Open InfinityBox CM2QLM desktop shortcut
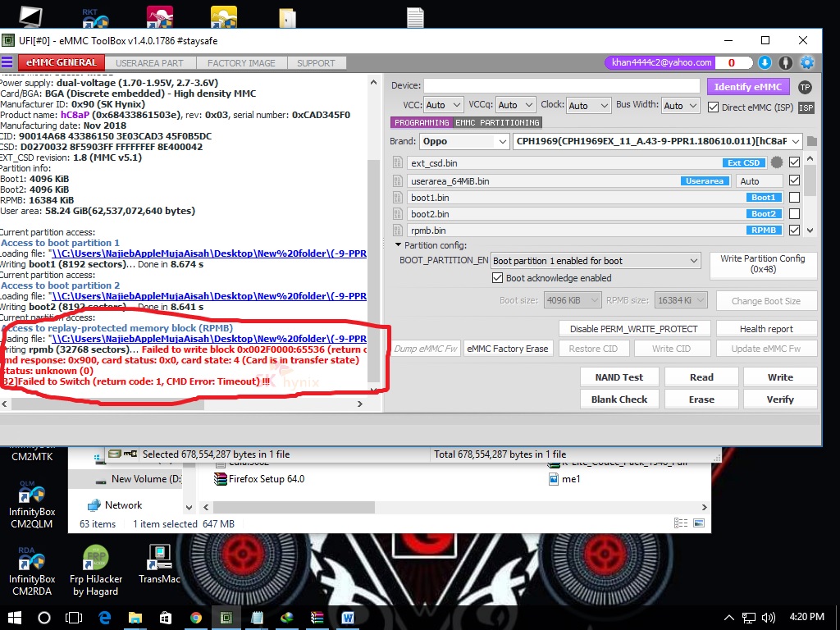The height and width of the screenshot is (630, 840). [x=32, y=505]
